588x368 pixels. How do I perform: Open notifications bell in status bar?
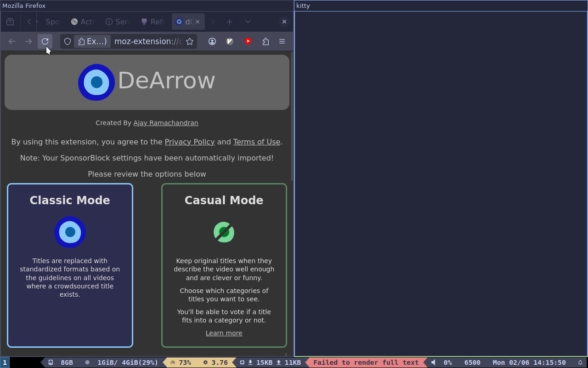(580, 362)
